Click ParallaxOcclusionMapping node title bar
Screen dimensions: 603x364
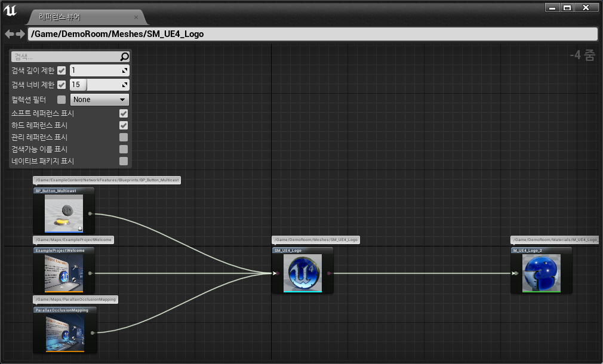point(65,310)
